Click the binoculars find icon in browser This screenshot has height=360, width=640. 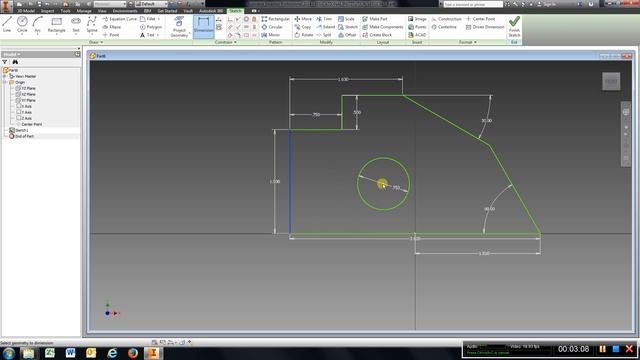coord(15,62)
